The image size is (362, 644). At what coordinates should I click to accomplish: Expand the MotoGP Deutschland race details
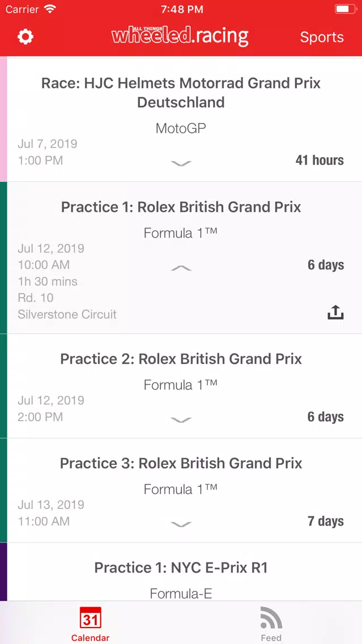181,163
